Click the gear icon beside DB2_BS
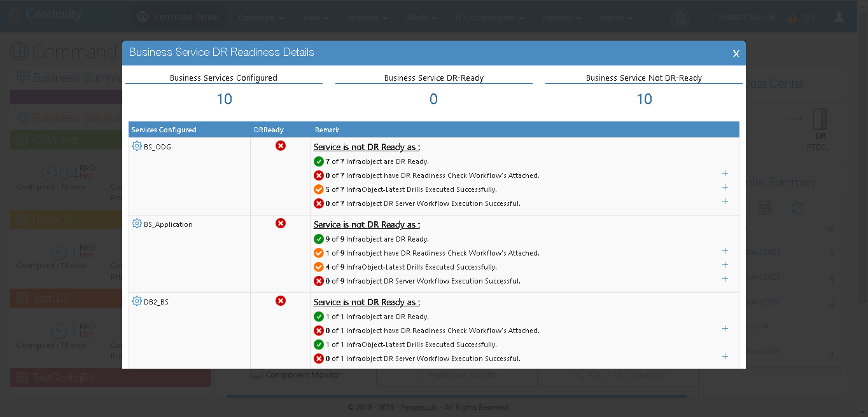 (x=136, y=301)
